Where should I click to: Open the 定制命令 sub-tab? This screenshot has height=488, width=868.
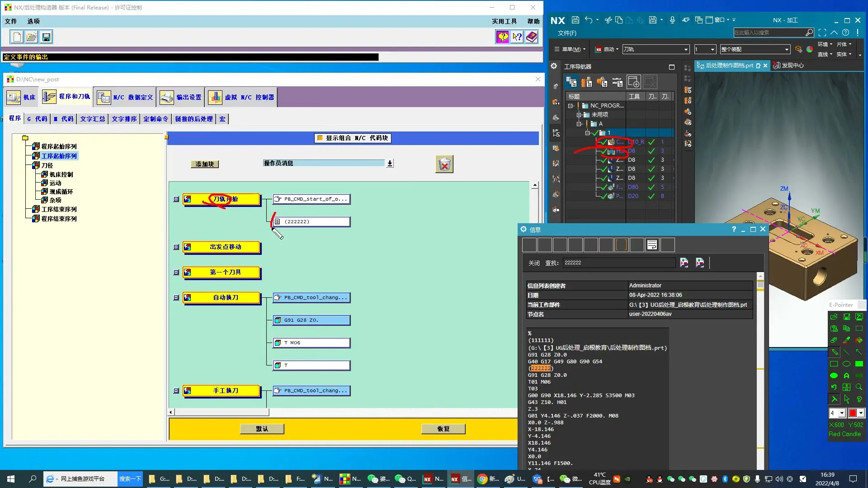click(156, 119)
